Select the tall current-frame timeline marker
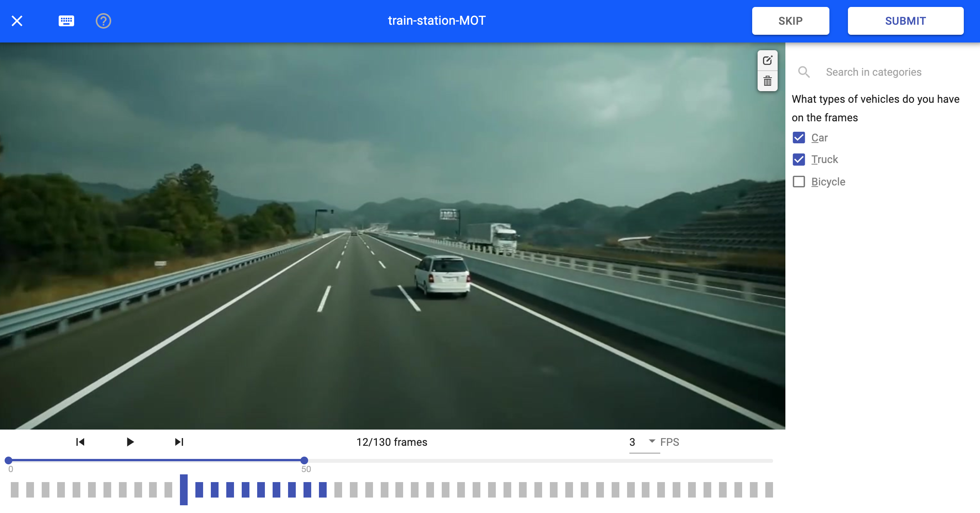The image size is (980, 513). click(184, 489)
